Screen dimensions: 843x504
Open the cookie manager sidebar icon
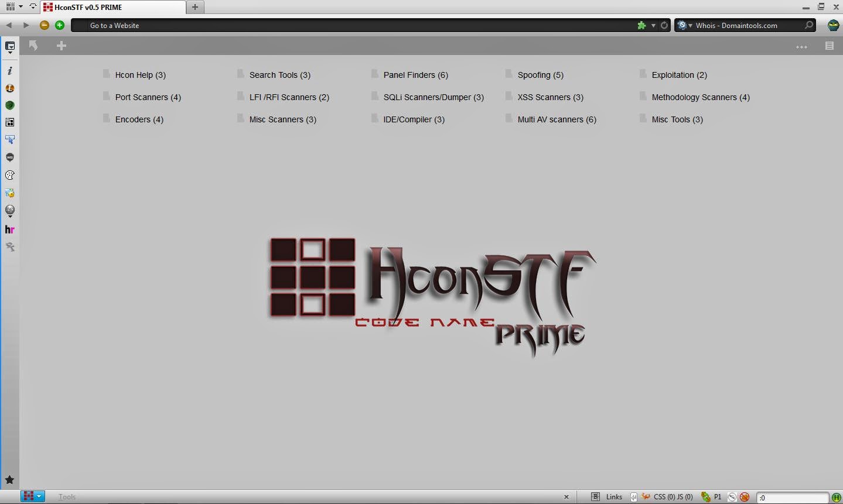tap(10, 175)
